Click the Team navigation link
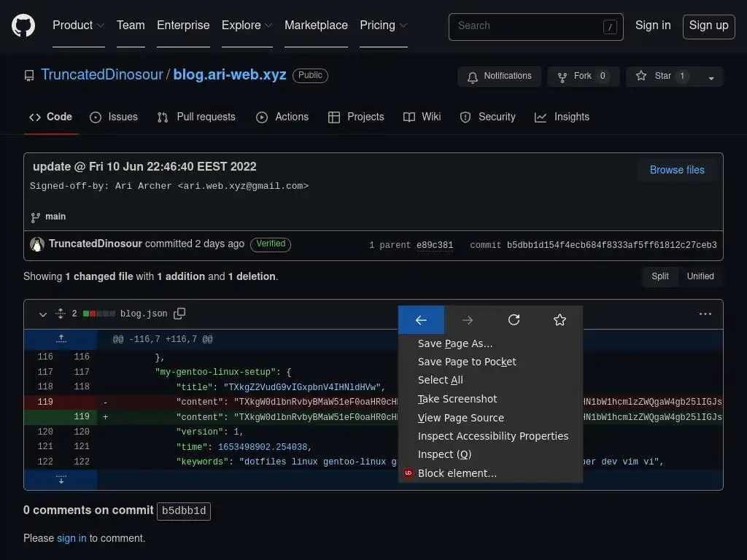This screenshot has height=560, width=747. click(131, 26)
